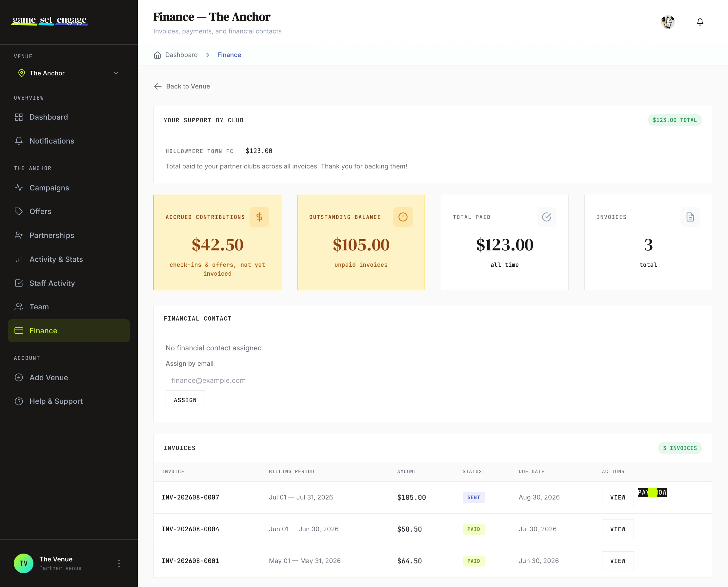Click the $58.50 amount cell
Screen dimensions: 728x587
point(409,529)
